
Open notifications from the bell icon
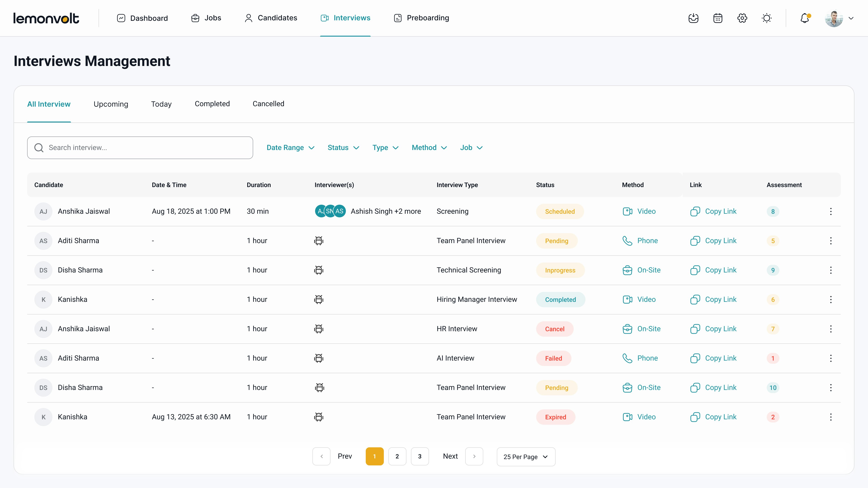[x=805, y=18]
